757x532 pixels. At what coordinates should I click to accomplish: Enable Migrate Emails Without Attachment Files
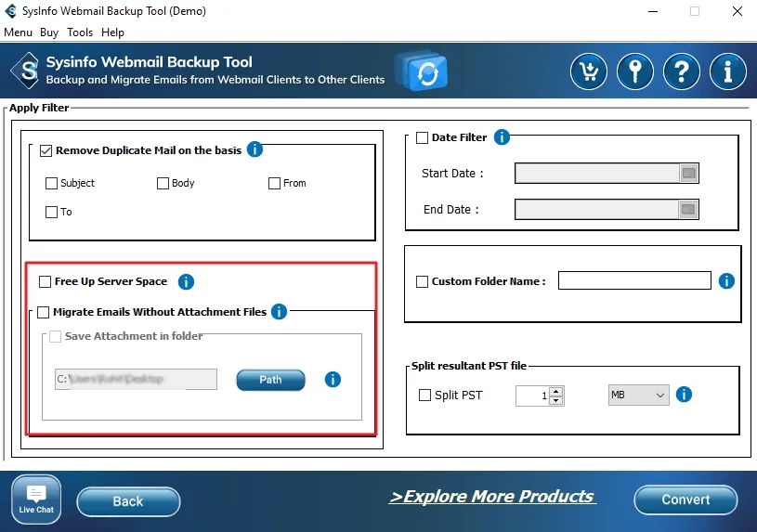(43, 312)
